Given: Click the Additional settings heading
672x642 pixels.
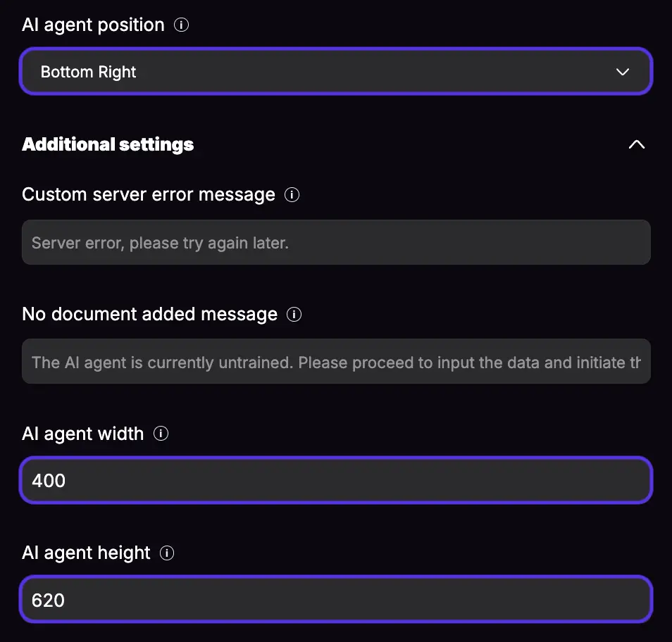Looking at the screenshot, I should [x=108, y=144].
